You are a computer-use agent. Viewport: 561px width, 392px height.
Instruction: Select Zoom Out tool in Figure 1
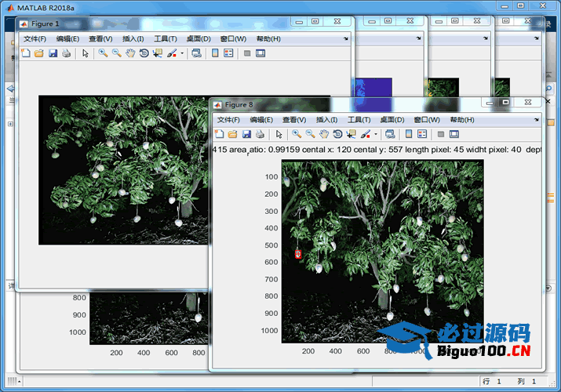116,53
